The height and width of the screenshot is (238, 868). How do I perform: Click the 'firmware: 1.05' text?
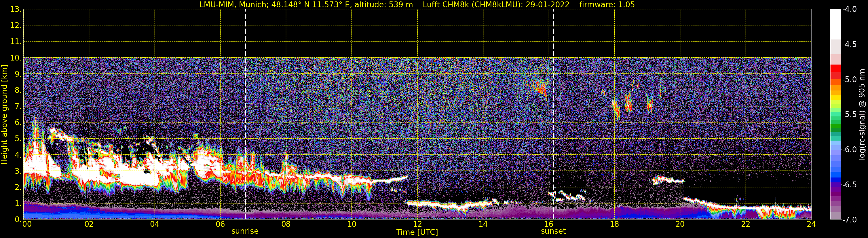(607, 5)
